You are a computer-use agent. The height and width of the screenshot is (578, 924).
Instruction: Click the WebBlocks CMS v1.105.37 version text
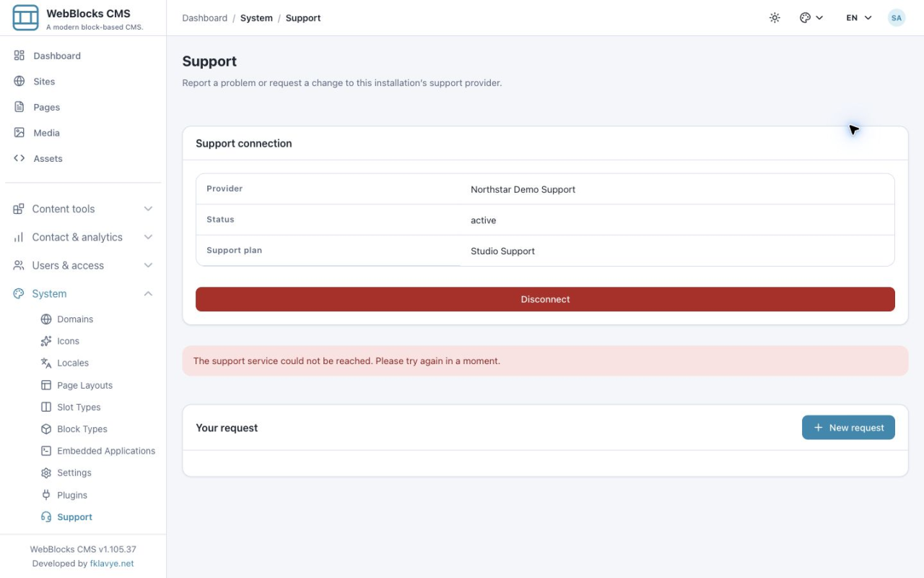pyautogui.click(x=83, y=549)
